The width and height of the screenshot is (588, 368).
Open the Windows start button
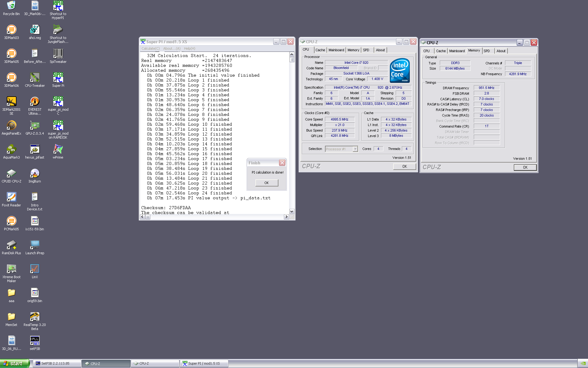coord(14,363)
